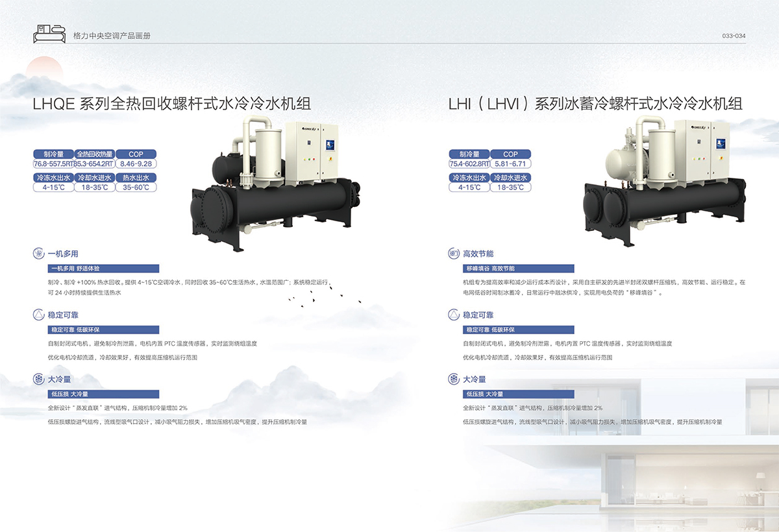Viewport: 779px width, 532px height.
Task: Click the COP 8.46-9.28 badge
Action: point(136,159)
